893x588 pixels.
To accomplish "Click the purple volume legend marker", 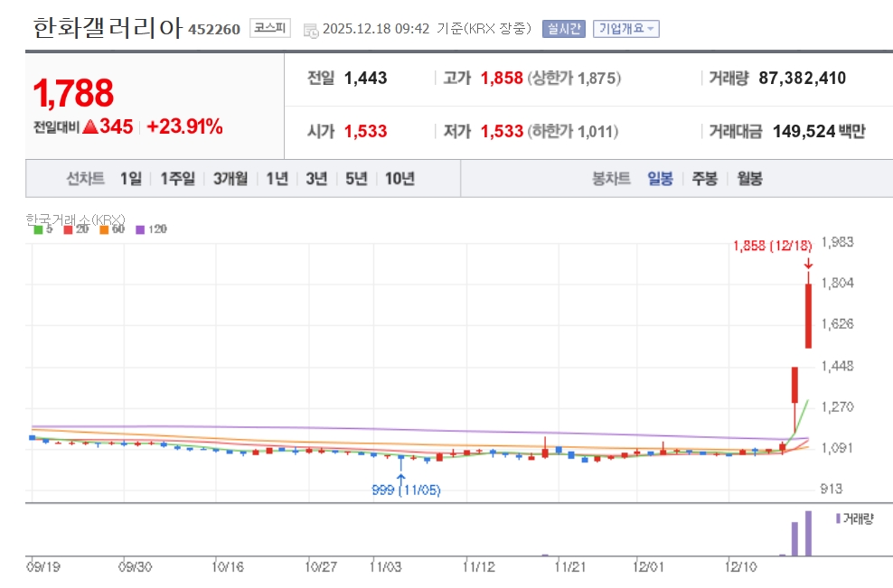I will tap(838, 518).
